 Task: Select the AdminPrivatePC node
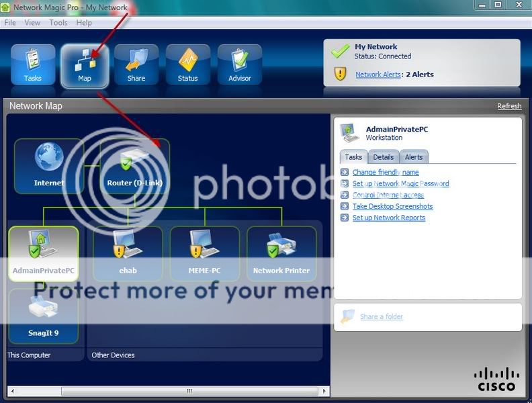(43, 253)
